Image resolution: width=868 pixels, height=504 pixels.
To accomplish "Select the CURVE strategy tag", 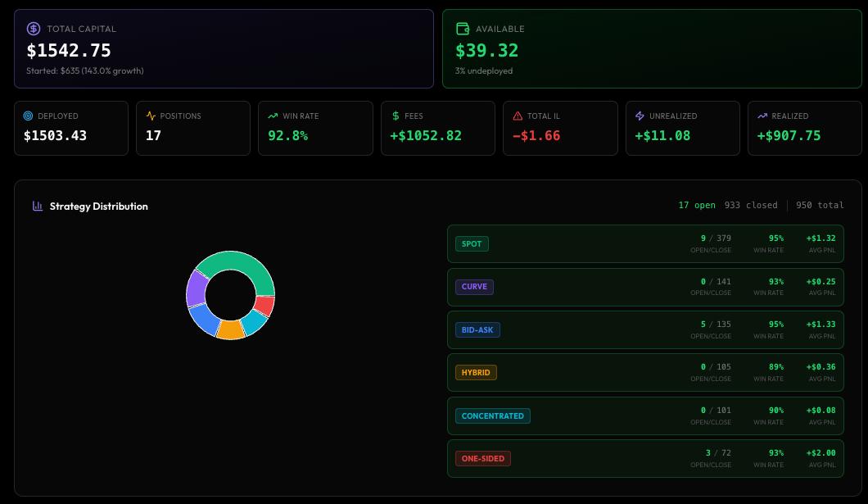I will coord(474,287).
